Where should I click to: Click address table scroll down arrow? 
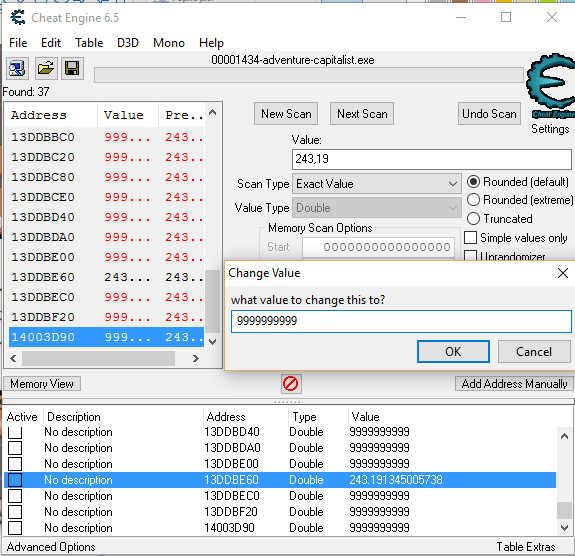pos(564,528)
